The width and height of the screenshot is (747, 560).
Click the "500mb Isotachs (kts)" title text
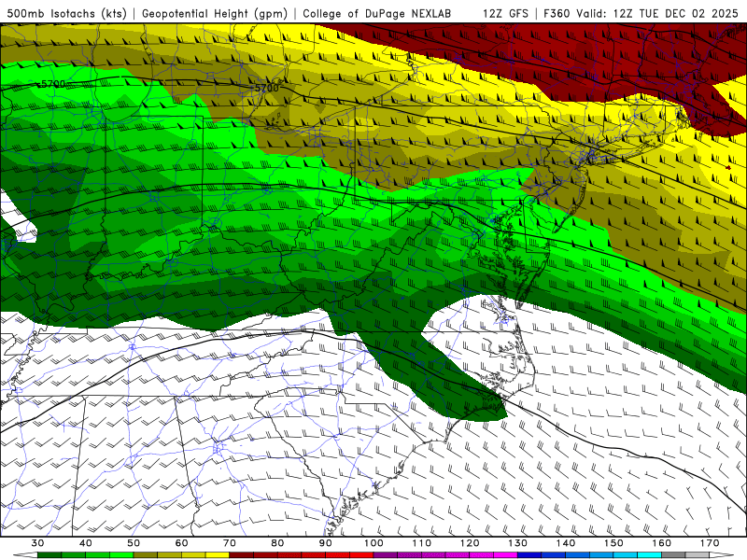tap(66, 13)
